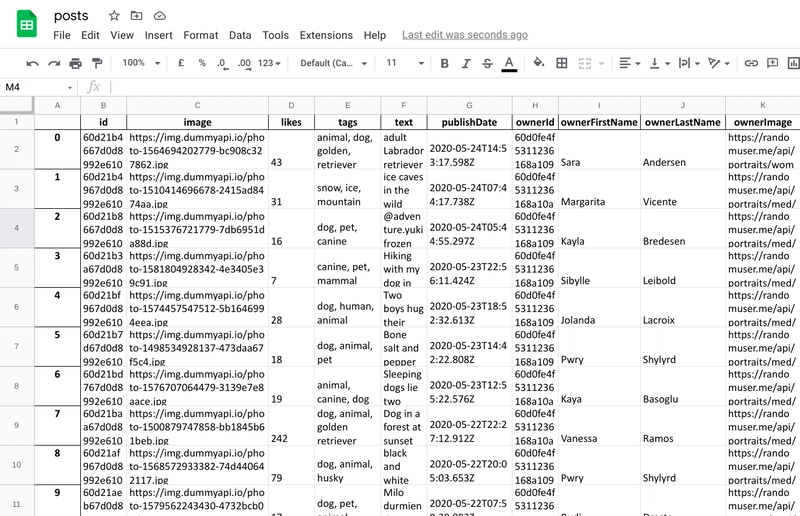Viewport: 800px width, 516px height.
Task: Select column G header
Action: [x=469, y=106]
